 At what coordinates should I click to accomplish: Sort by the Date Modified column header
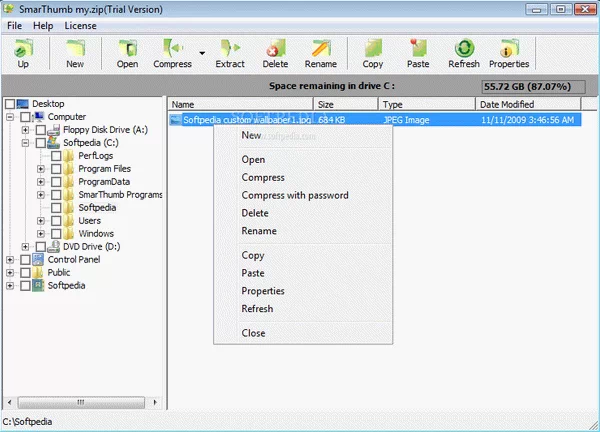point(528,104)
